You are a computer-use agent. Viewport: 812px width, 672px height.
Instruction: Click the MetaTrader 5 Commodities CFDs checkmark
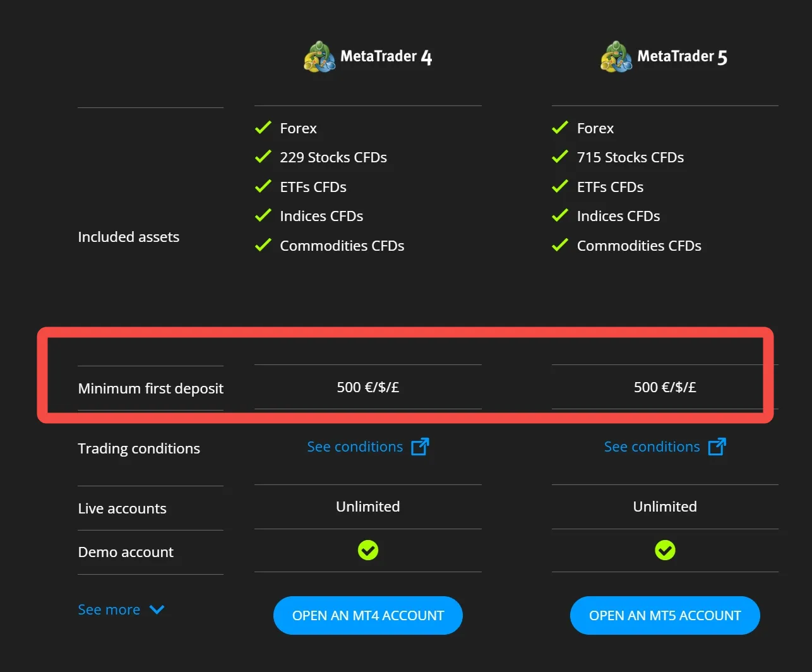560,245
